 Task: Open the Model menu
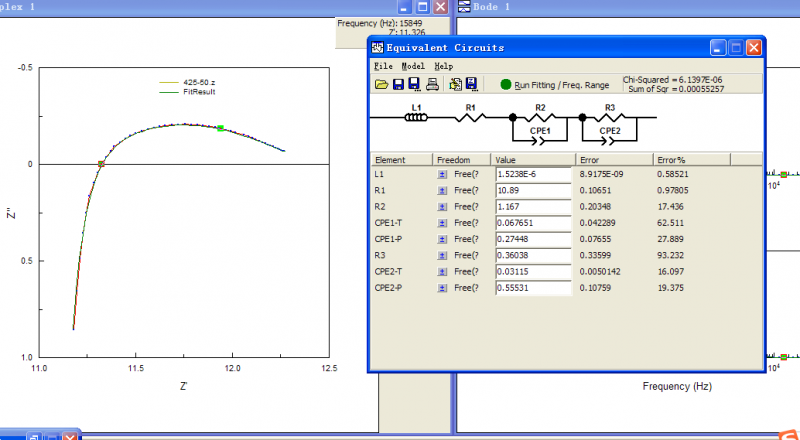pyautogui.click(x=413, y=66)
